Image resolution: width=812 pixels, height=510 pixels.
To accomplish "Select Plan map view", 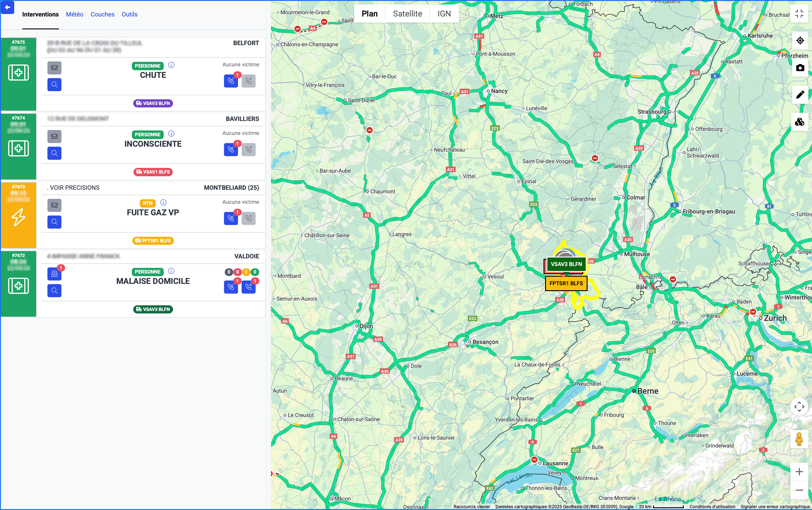I will tap(369, 14).
